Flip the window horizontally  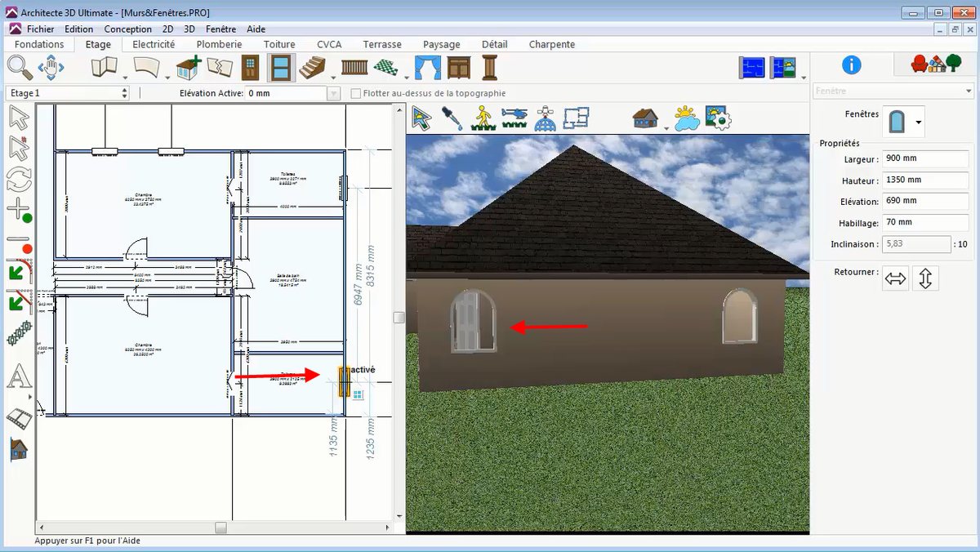click(896, 278)
